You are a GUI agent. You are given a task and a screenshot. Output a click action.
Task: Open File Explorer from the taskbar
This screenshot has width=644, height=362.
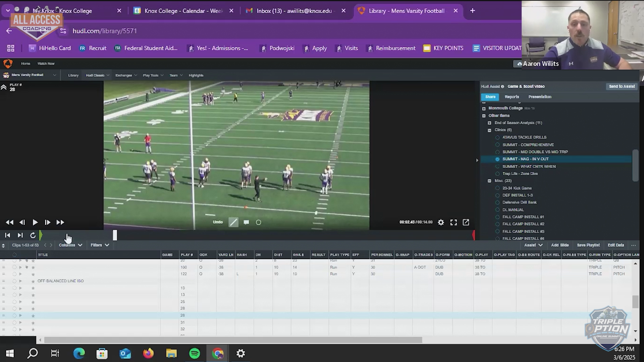tap(171, 353)
